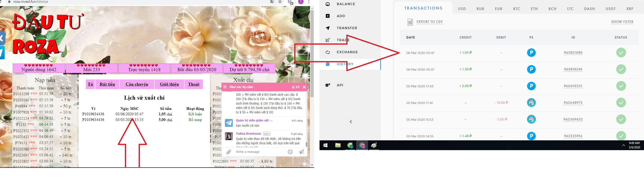Click the Exchange arrows icon in sidebar
Screen dimensions: 644x184
point(327,52)
